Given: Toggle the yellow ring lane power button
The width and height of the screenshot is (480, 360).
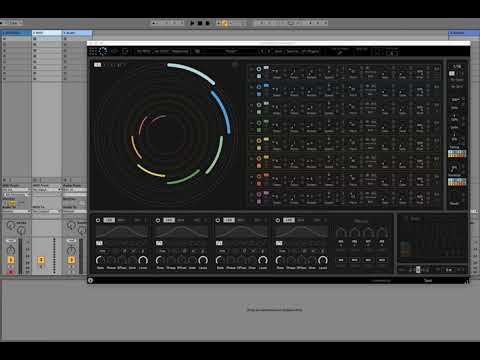Looking at the screenshot, I should coord(259,141).
